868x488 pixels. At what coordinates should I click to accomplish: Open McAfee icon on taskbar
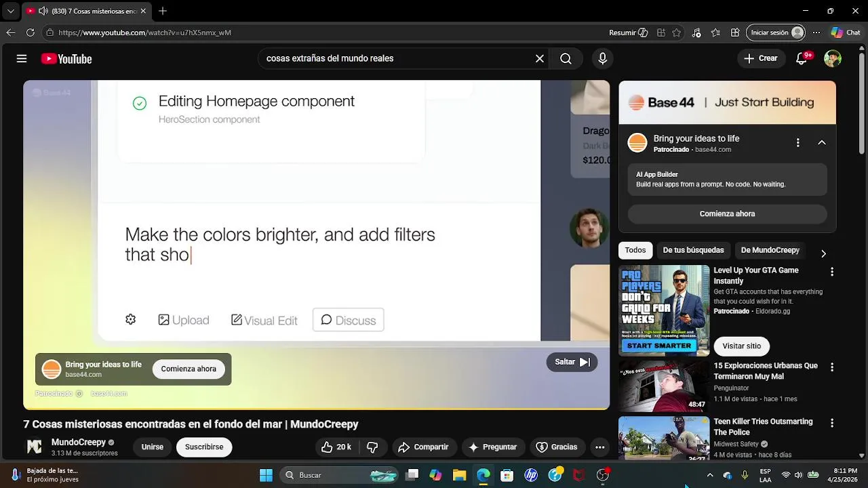578,475
